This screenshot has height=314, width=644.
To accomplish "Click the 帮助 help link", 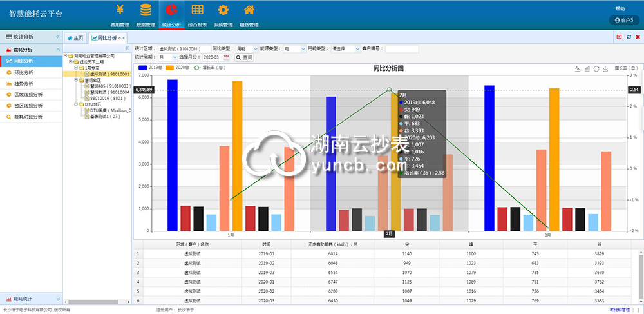I will [620, 9].
